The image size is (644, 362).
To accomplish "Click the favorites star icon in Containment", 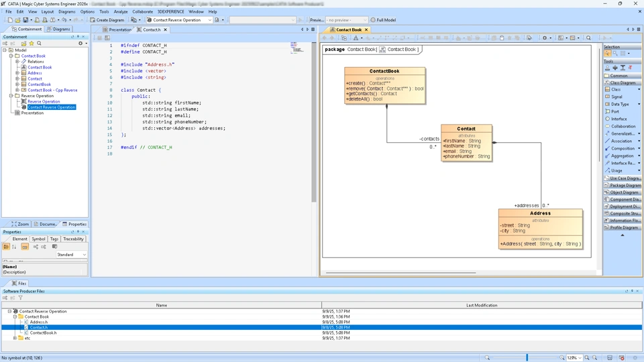I will (32, 44).
